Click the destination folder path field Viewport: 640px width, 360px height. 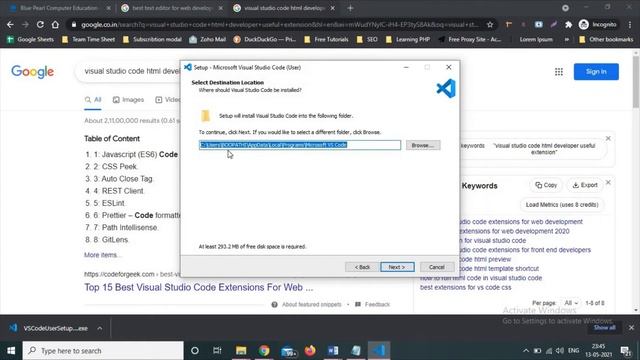click(x=300, y=145)
